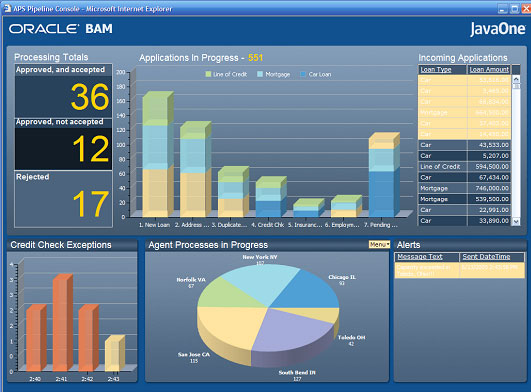Click the Credit Check Exceptions panel title
Image resolution: width=531 pixels, height=392 pixels.
pyautogui.click(x=61, y=245)
